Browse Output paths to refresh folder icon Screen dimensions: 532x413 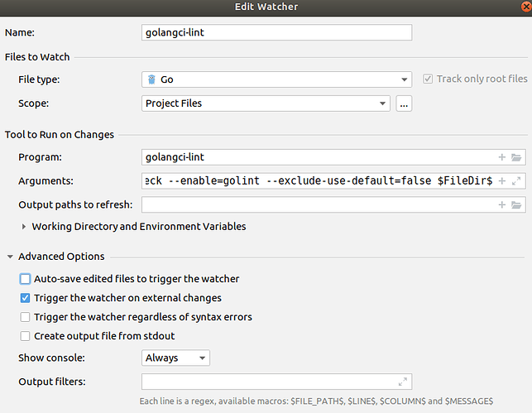click(516, 204)
